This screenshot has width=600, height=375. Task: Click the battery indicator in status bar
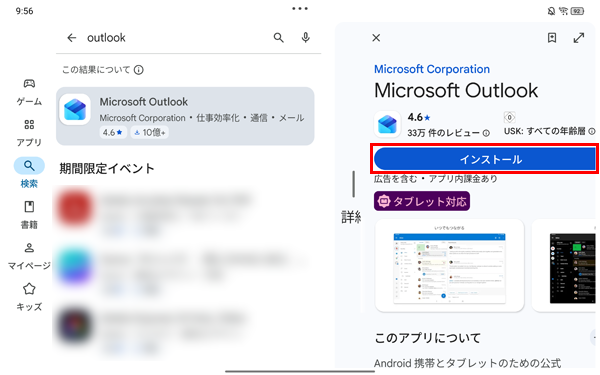click(577, 11)
